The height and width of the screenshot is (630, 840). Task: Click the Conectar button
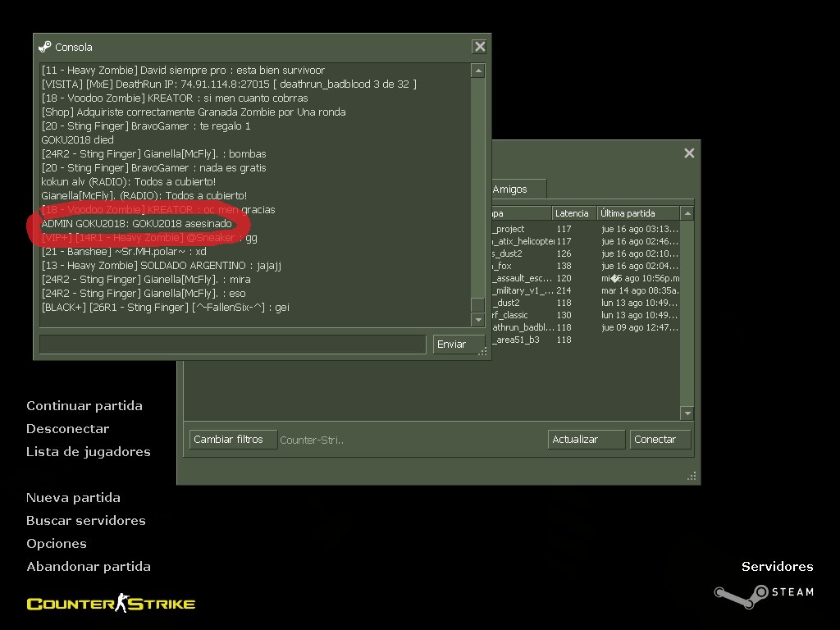pos(660,440)
